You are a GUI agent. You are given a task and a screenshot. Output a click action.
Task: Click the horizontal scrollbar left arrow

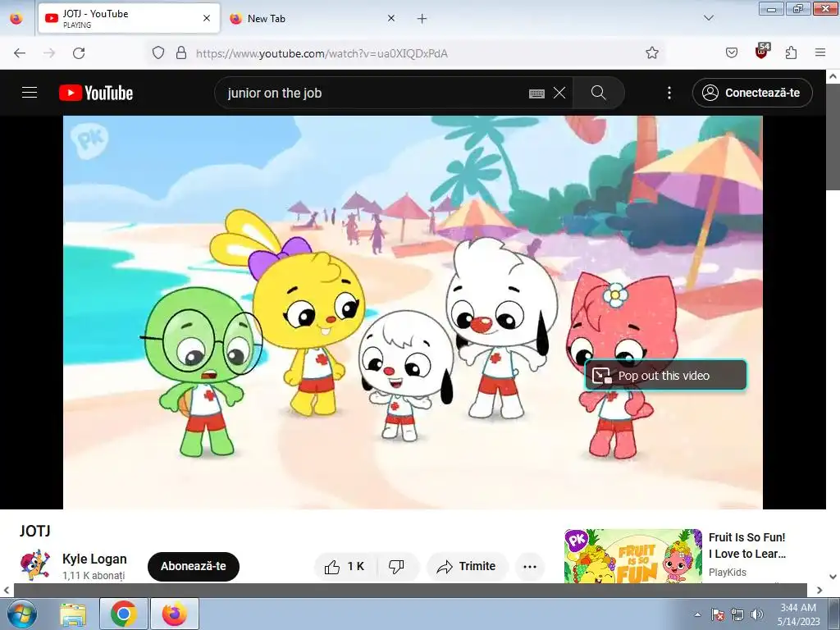(7, 591)
